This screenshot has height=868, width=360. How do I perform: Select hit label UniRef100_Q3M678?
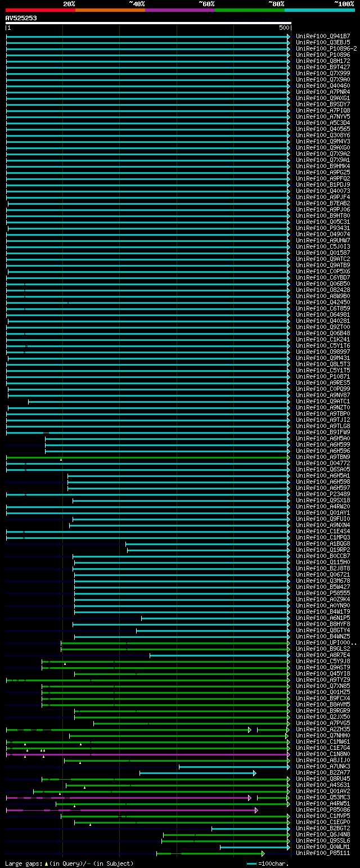(323, 581)
